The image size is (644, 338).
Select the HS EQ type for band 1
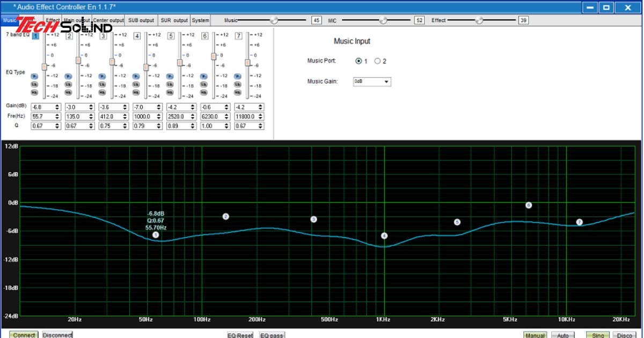click(34, 92)
